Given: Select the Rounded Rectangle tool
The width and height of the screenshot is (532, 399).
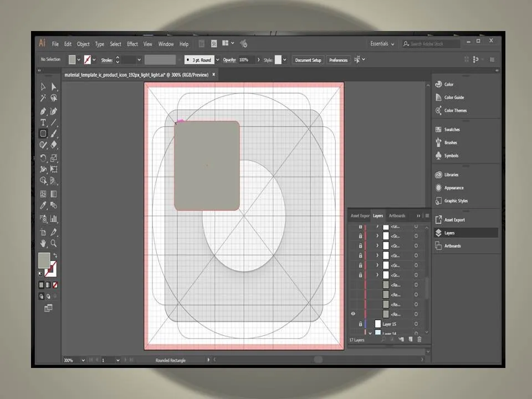Looking at the screenshot, I should pos(43,134).
